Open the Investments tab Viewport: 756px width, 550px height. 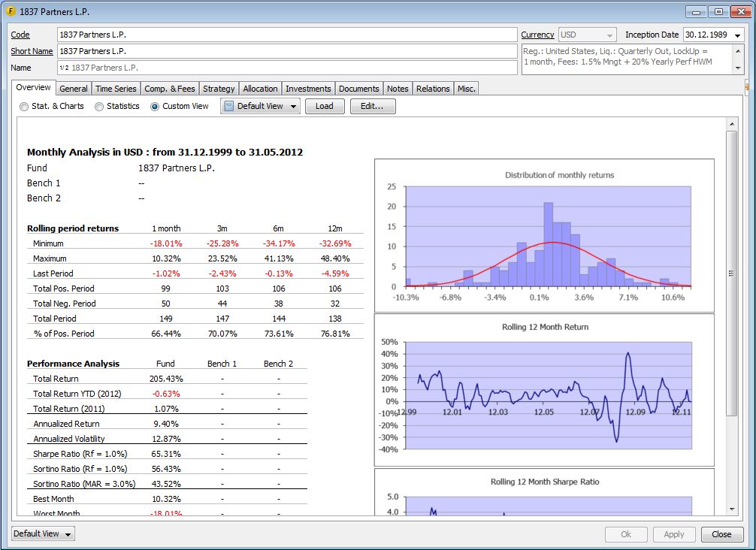click(308, 89)
